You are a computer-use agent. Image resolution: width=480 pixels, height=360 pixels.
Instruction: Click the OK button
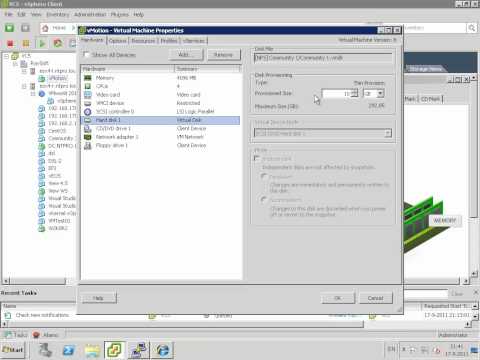pyautogui.click(x=338, y=298)
